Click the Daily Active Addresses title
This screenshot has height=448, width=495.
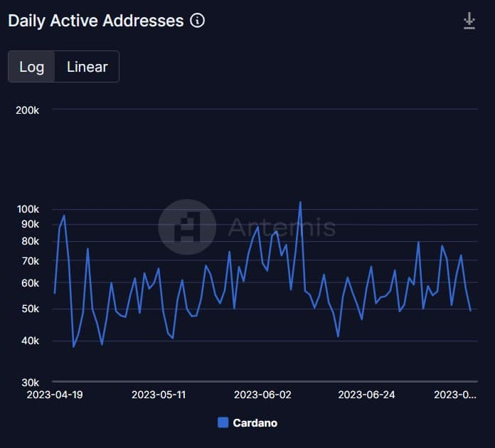coord(95,21)
